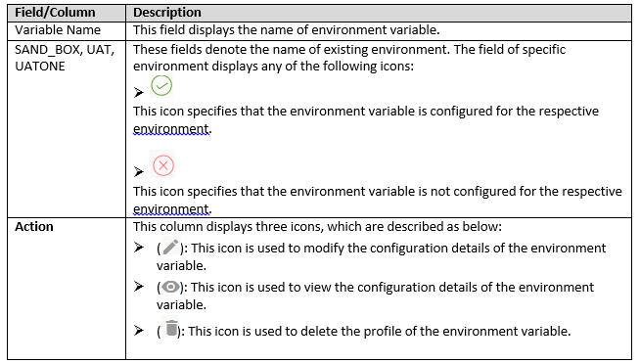The height and width of the screenshot is (364, 640).
Task: Click the arrow bullet beside the trash icon
Action: pos(139,330)
